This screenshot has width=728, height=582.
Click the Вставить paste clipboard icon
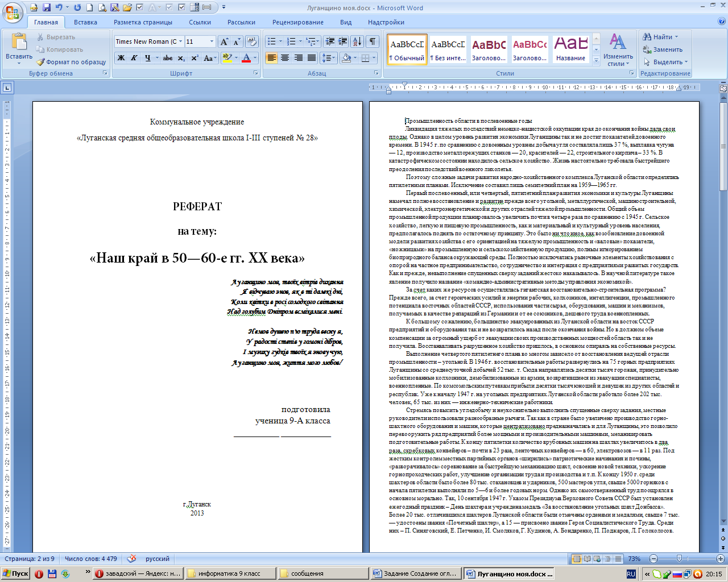[19, 43]
